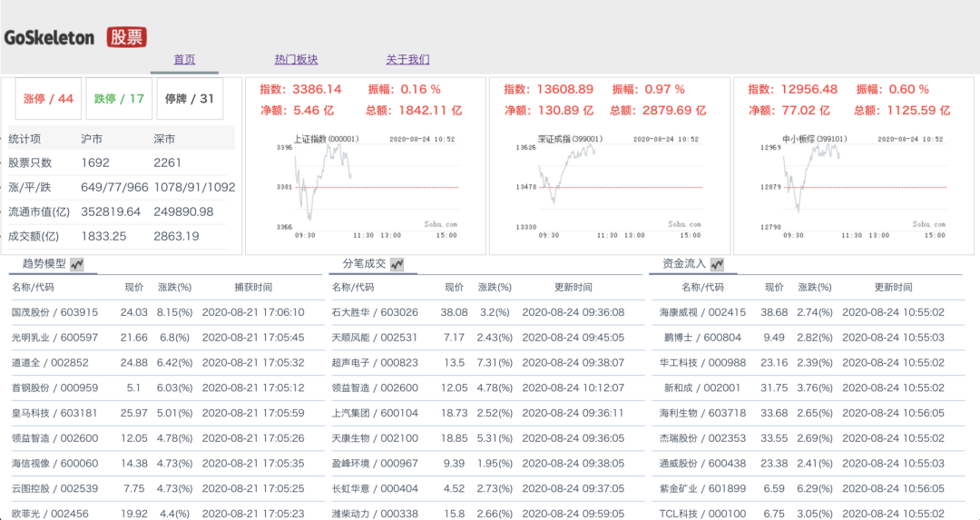Select the 跌停 / 17 button

tap(119, 99)
